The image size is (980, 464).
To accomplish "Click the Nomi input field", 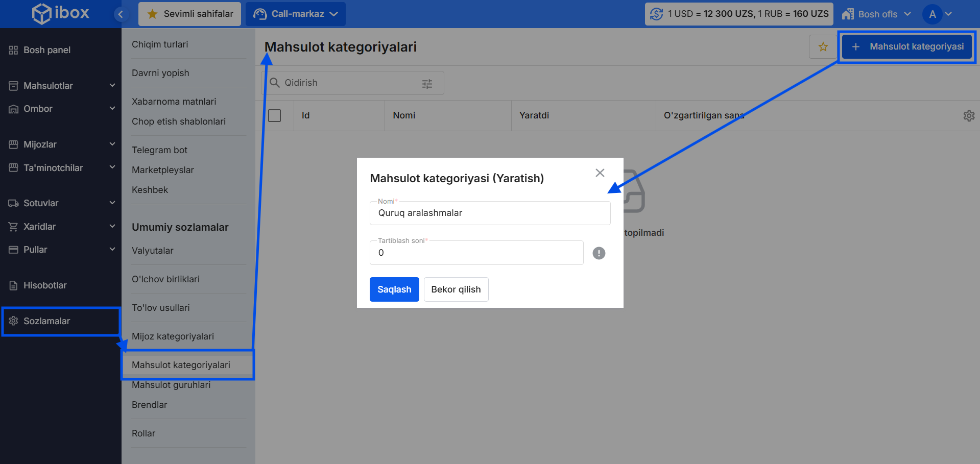I will [489, 213].
